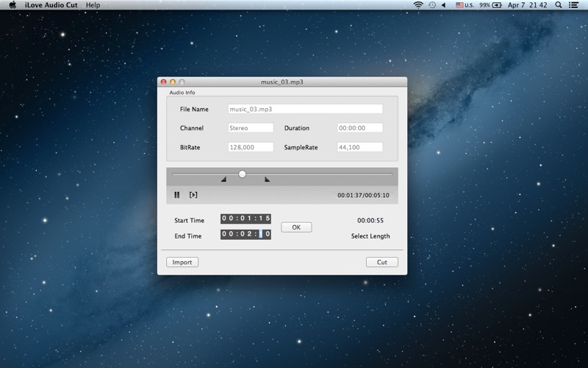Open the Time Machine menu icon

coord(432,5)
